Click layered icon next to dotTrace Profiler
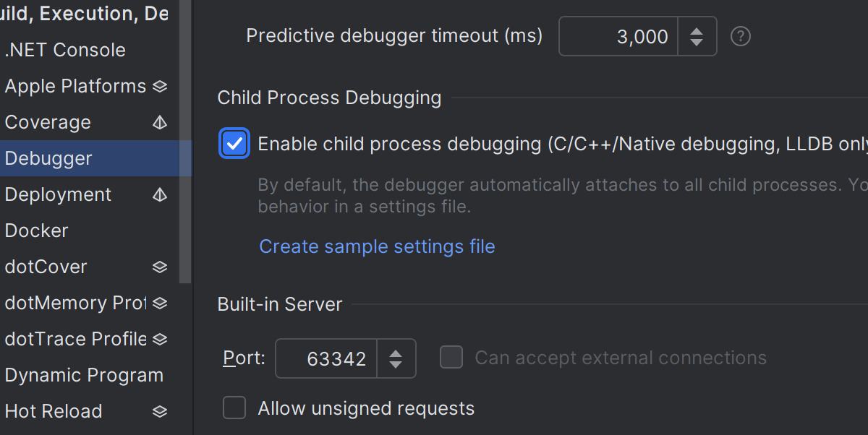 (x=160, y=340)
